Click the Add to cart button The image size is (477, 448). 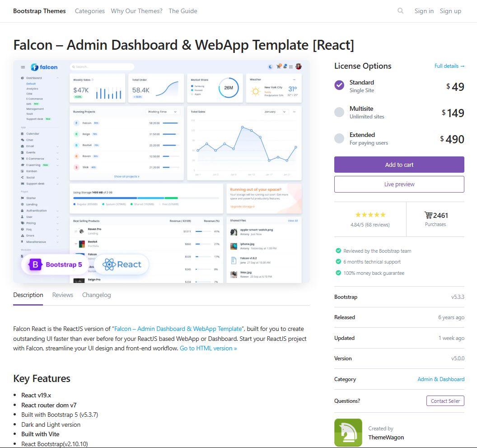399,165
